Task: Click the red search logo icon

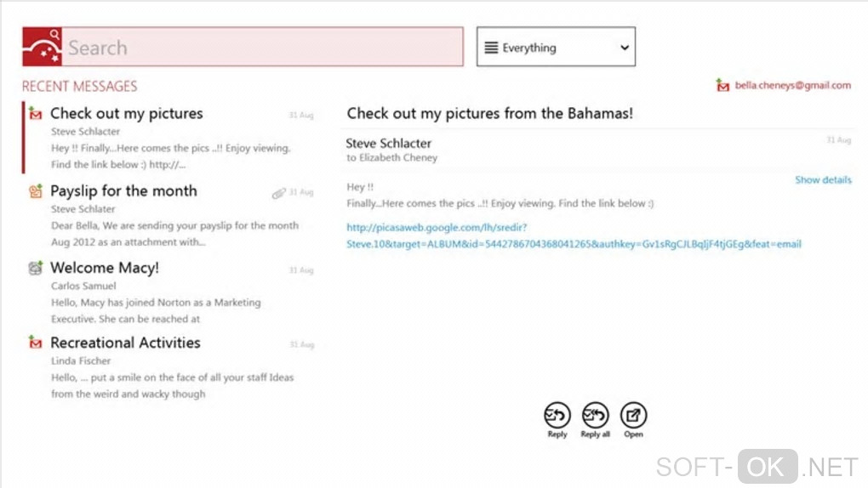Action: point(43,47)
